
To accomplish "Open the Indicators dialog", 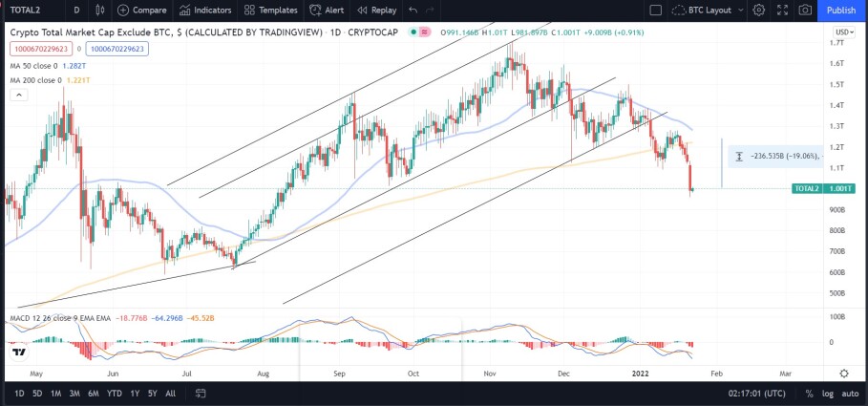I will click(205, 10).
